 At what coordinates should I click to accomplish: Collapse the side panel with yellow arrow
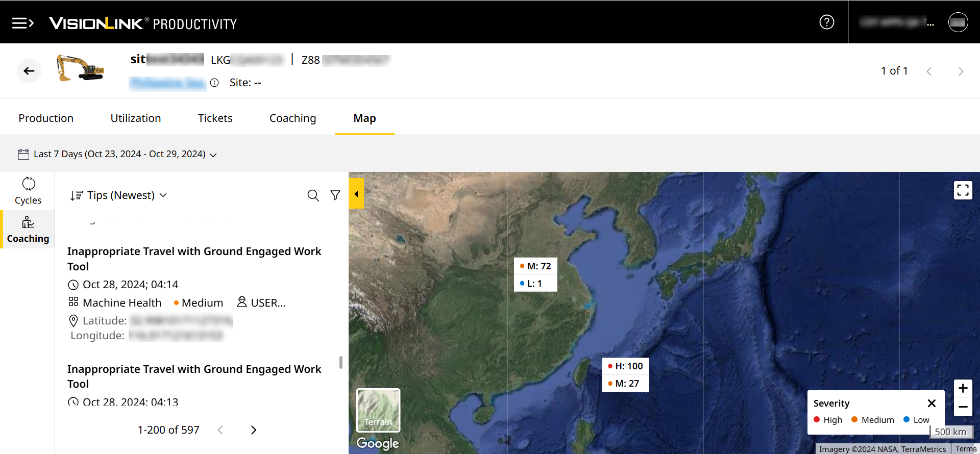pos(356,194)
